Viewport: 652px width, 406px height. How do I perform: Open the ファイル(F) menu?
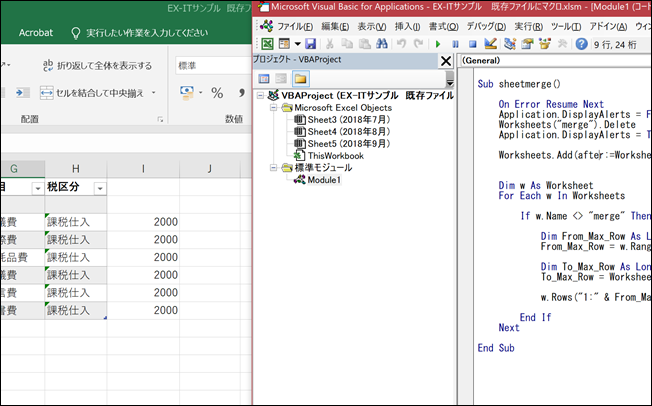[x=295, y=27]
